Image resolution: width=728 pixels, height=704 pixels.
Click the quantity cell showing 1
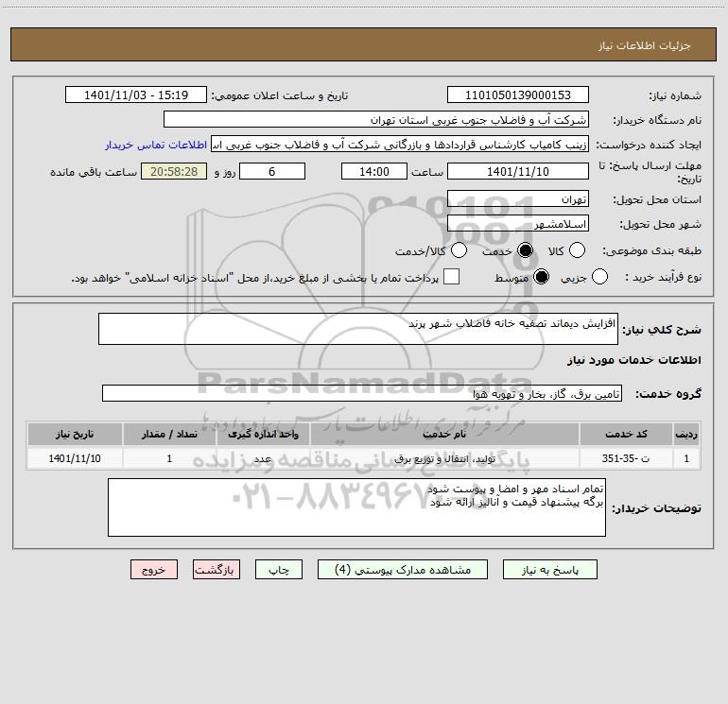[x=169, y=458]
